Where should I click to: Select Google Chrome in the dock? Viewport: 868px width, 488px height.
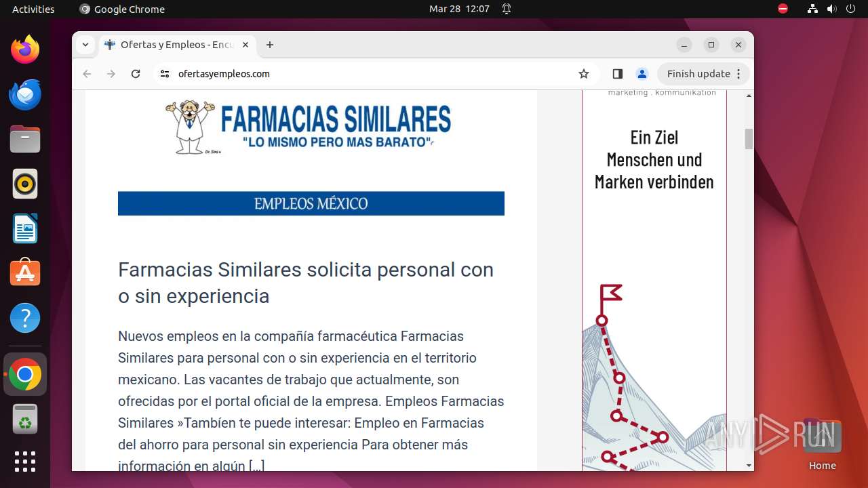pos(25,374)
